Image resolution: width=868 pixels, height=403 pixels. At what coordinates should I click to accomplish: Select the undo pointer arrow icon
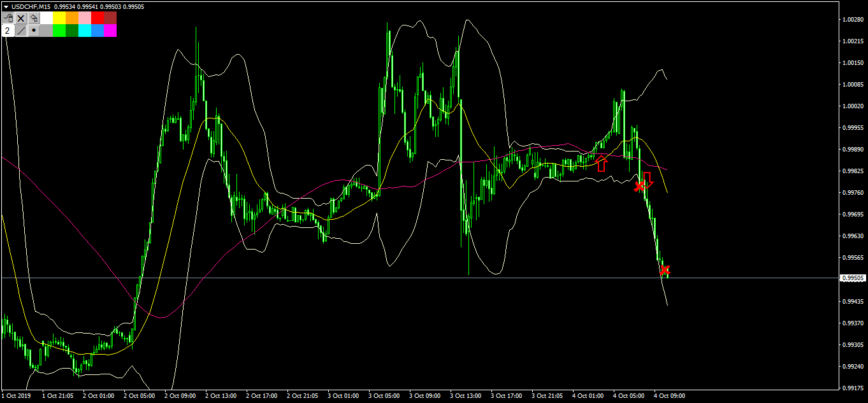click(34, 18)
